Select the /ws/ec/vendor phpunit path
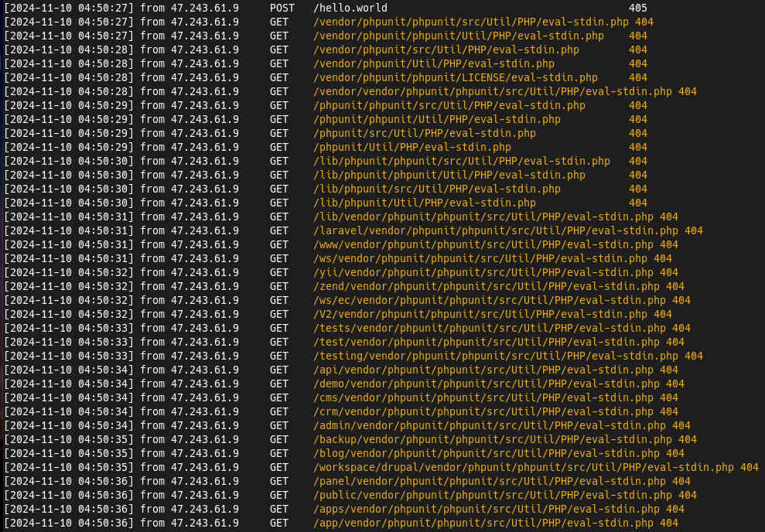The image size is (765, 532). point(489,300)
